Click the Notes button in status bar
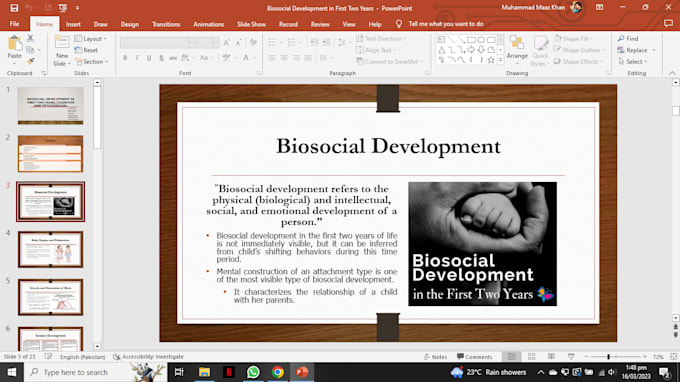 point(435,357)
